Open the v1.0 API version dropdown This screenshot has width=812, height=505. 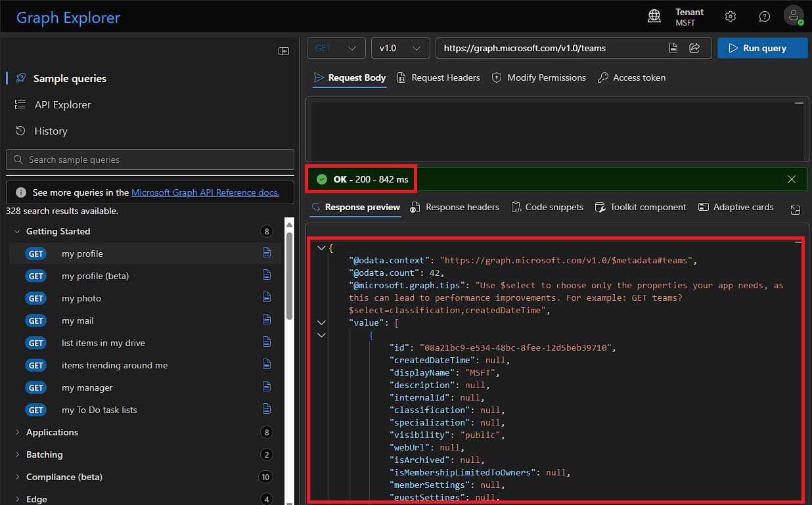400,48
